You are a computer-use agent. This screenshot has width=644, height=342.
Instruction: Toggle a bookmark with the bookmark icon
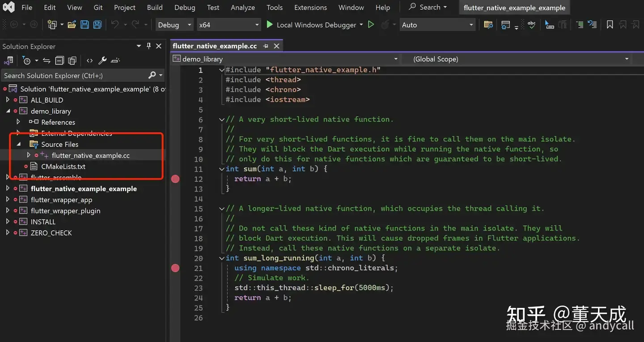610,25
